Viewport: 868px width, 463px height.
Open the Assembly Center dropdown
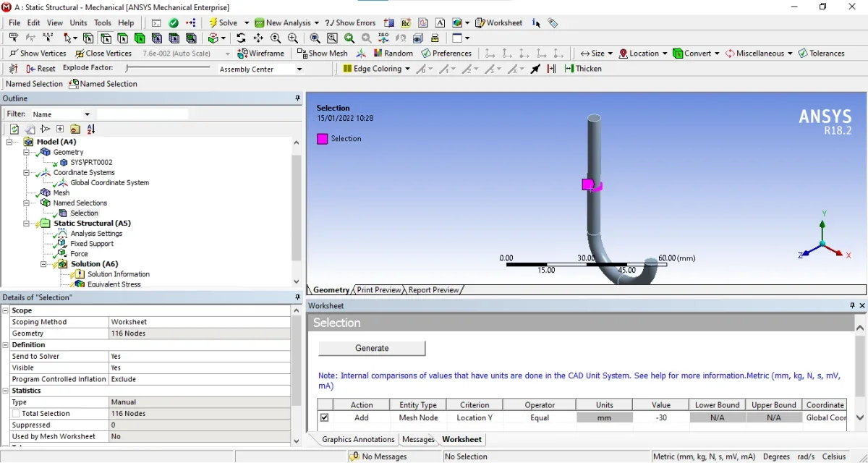pyautogui.click(x=299, y=69)
